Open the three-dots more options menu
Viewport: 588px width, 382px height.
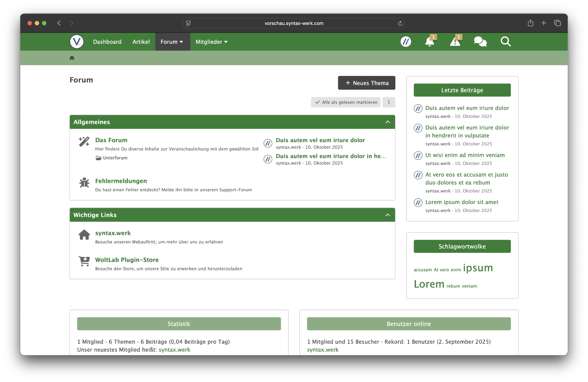[389, 102]
